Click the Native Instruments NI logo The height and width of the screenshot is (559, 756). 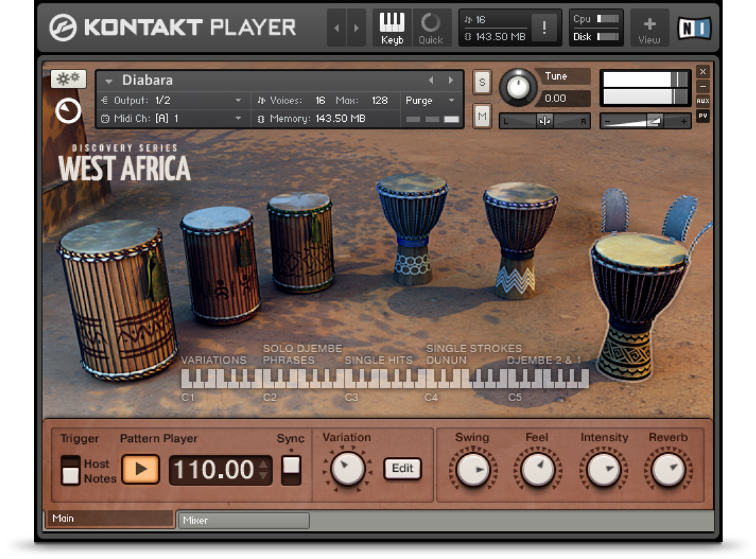tap(694, 28)
